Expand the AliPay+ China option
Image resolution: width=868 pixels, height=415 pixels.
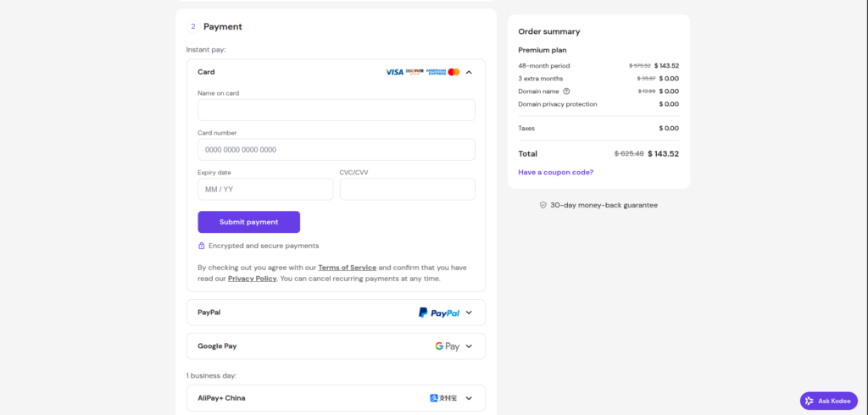[x=469, y=398]
